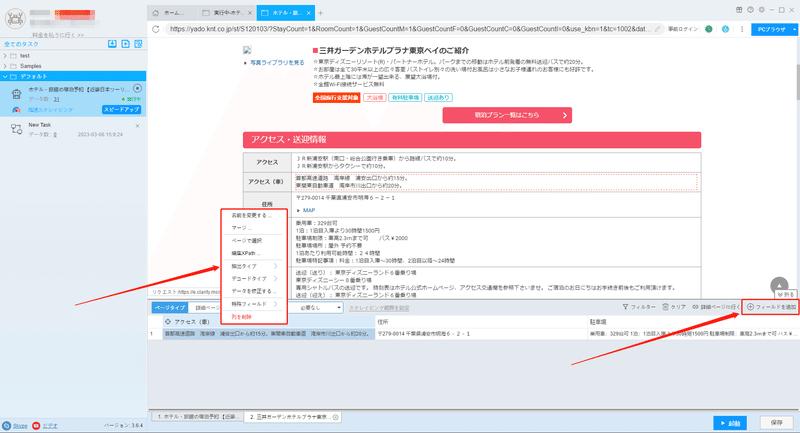The width and height of the screenshot is (800, 433).
Task: Expand the test folder
Action: point(5,56)
